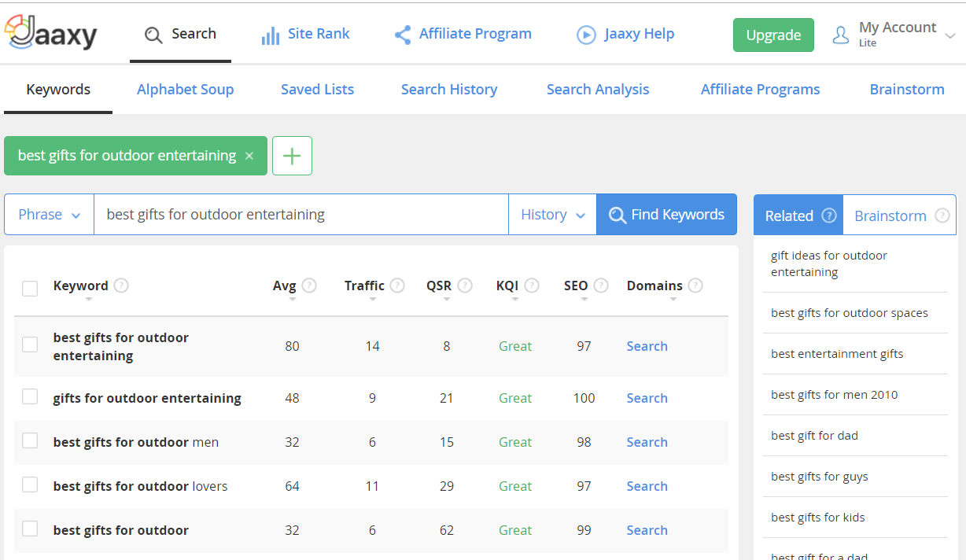Screen dimensions: 966x560
Task: Check the 'best gifts for outdoor' row
Action: pyautogui.click(x=30, y=529)
